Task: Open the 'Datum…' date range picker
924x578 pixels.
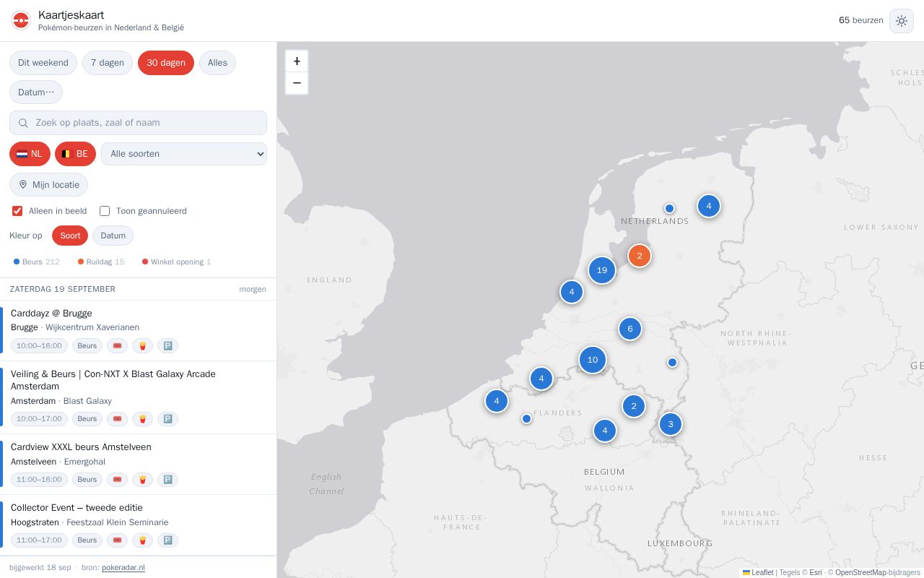Action: coord(36,92)
